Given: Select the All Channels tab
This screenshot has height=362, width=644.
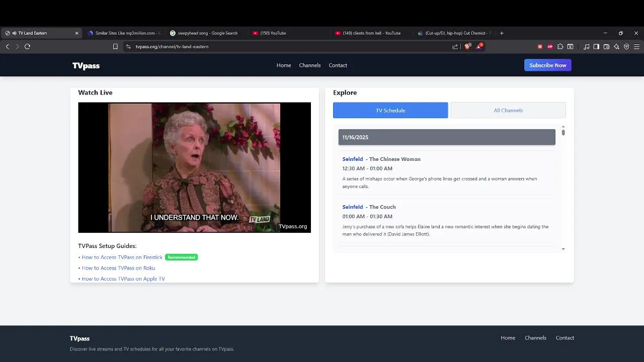Looking at the screenshot, I should (508, 110).
